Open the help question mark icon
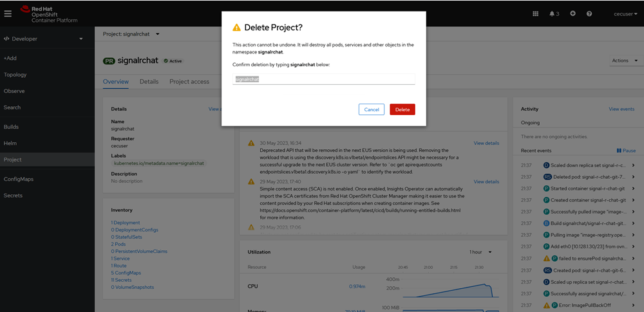The height and width of the screenshot is (312, 644). (x=589, y=14)
